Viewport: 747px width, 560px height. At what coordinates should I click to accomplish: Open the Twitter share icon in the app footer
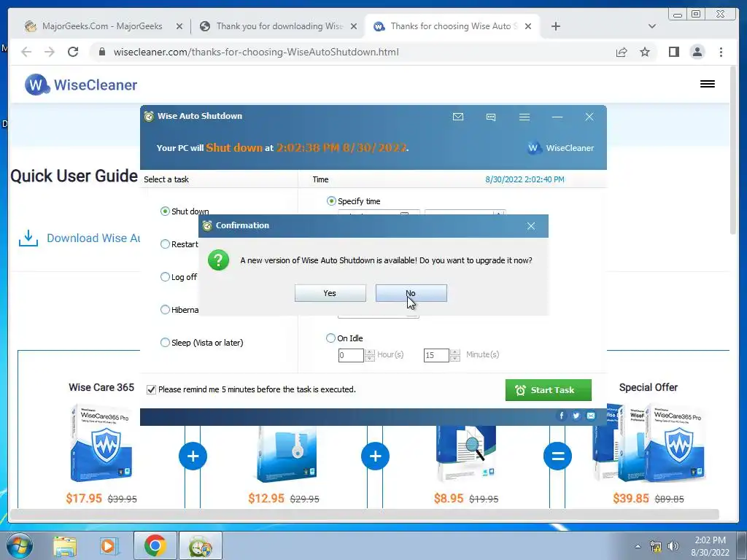[x=576, y=416]
